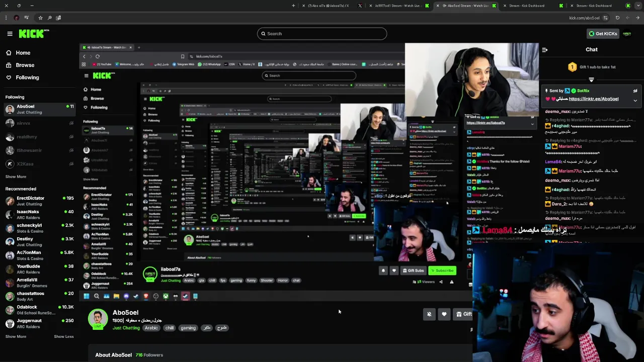Click the Gift subs button beside the heart
Viewport: 644px width, 362px height.
coord(463,314)
